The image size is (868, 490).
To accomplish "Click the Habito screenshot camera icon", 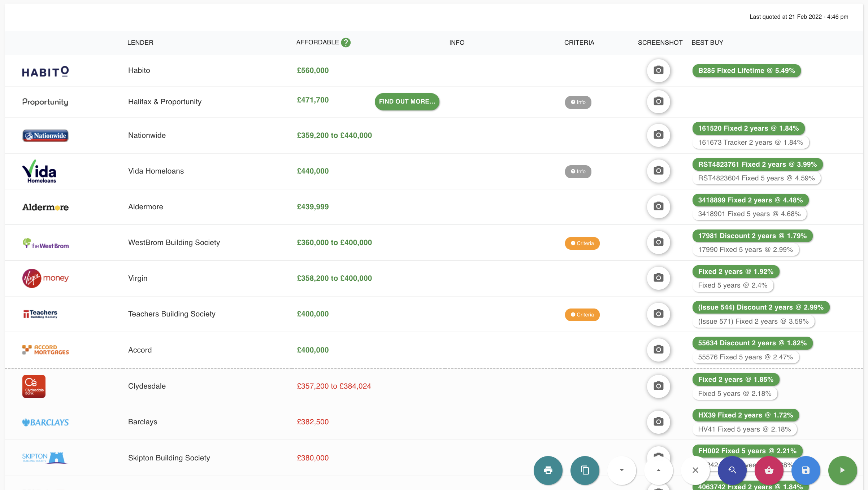I will pyautogui.click(x=658, y=70).
